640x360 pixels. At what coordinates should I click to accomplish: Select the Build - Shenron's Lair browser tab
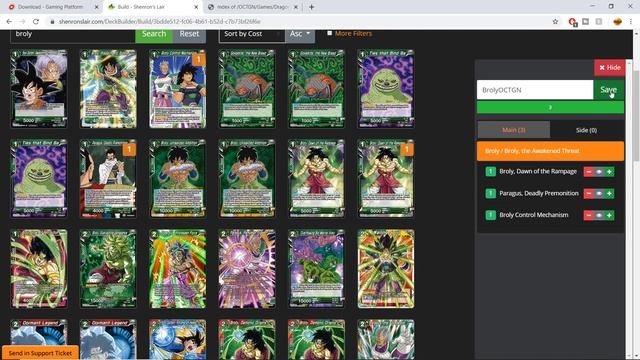click(153, 7)
